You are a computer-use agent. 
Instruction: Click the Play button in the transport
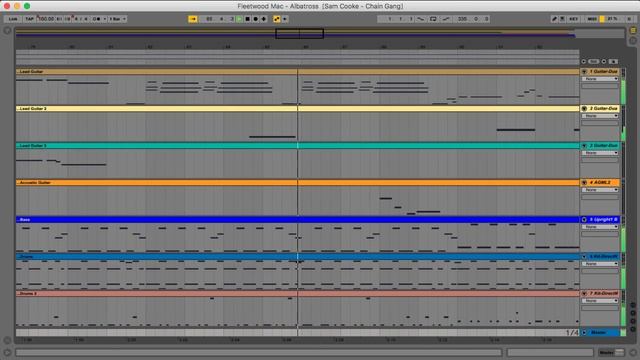point(239,19)
